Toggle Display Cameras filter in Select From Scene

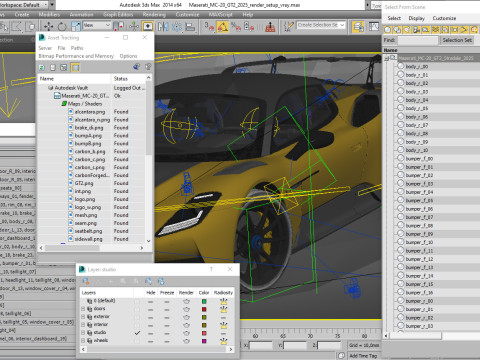(416, 30)
